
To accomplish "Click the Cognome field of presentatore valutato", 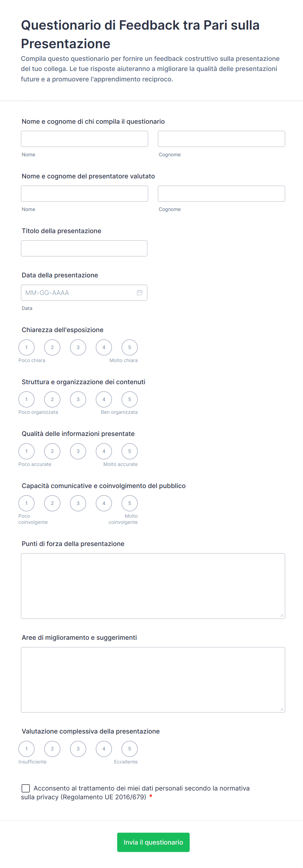I will point(222,193).
